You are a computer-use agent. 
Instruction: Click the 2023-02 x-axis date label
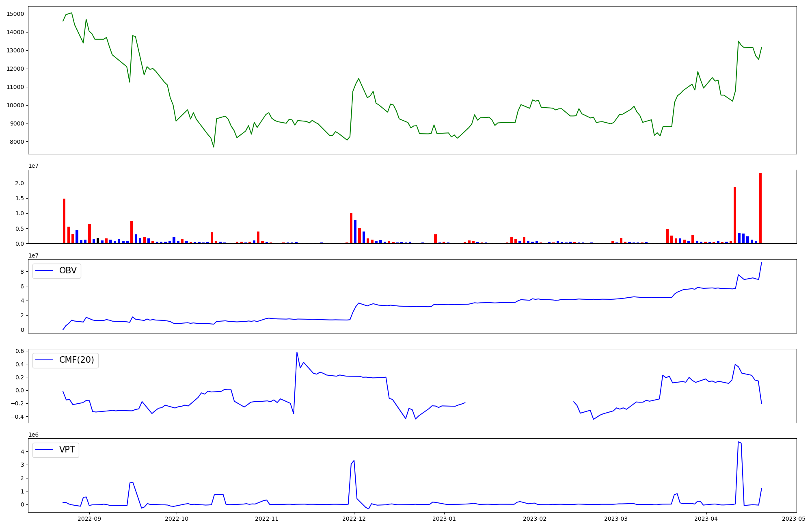point(535,519)
